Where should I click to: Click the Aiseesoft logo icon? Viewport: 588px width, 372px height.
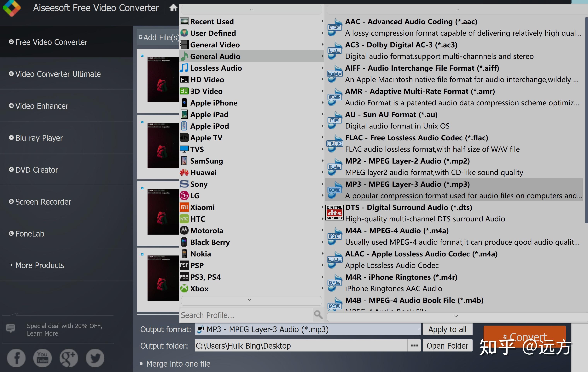pos(11,8)
